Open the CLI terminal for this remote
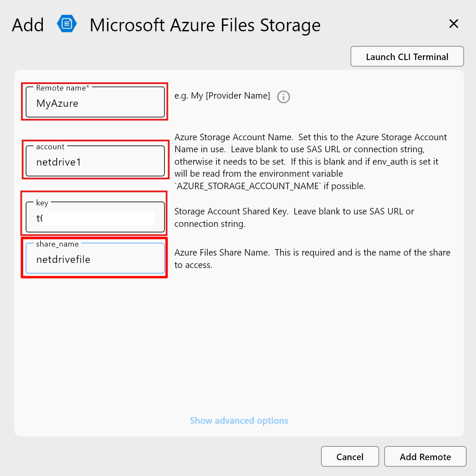The width and height of the screenshot is (476, 476). pos(407,56)
